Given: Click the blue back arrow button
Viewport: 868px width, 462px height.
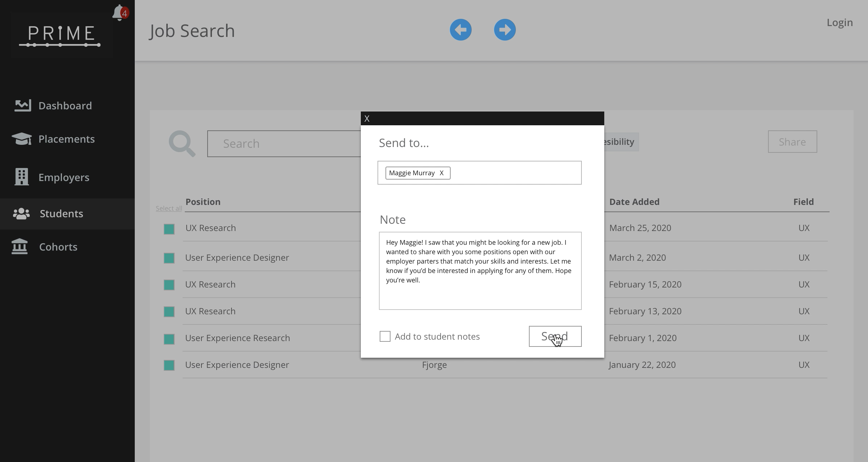Looking at the screenshot, I should pos(460,30).
